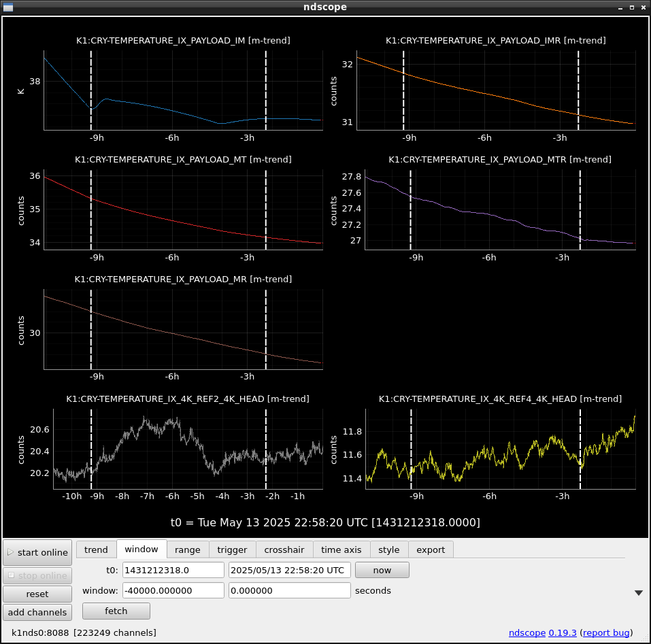Close the ndscope window
Viewport: 651px width, 644px height.
pos(644,7)
